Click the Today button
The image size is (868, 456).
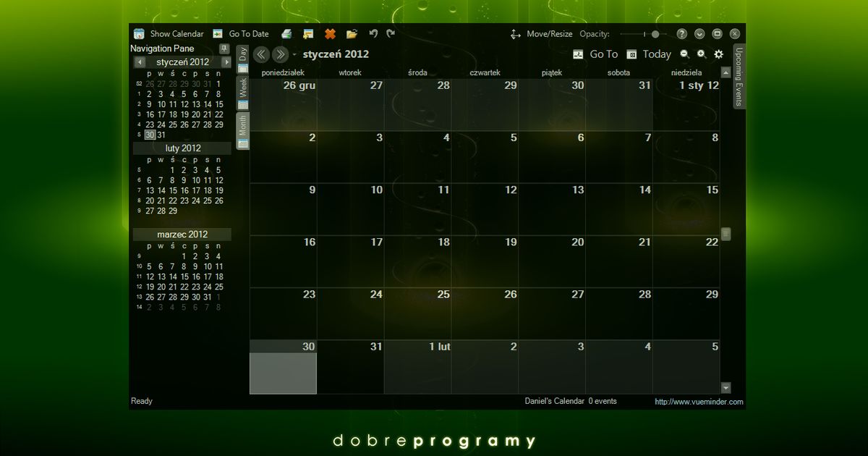tap(649, 54)
